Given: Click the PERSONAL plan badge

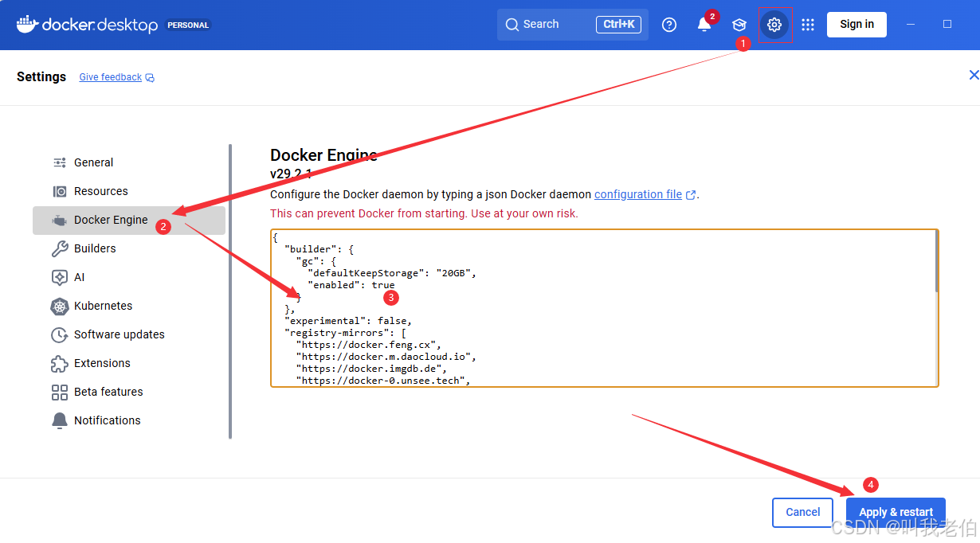Looking at the screenshot, I should 188,25.
